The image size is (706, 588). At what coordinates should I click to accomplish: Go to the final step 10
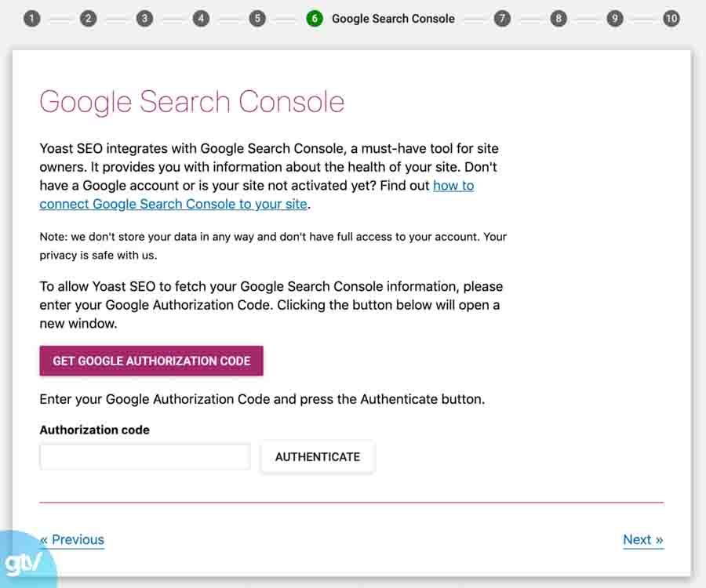671,16
